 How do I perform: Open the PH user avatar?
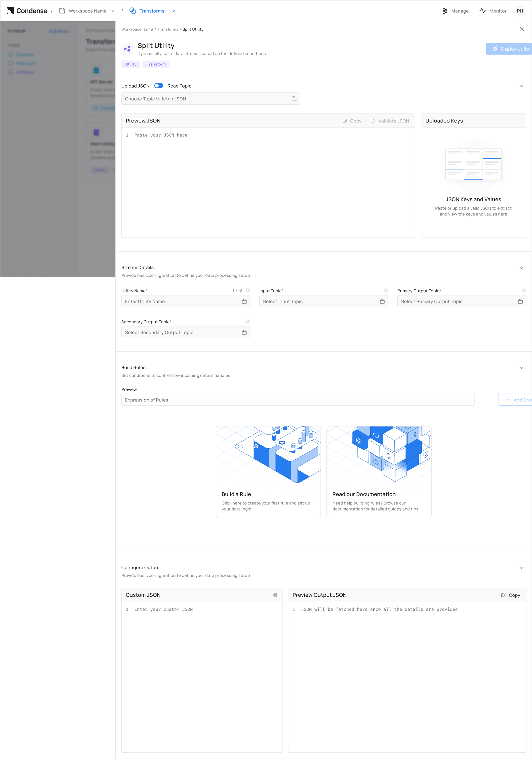(x=520, y=11)
